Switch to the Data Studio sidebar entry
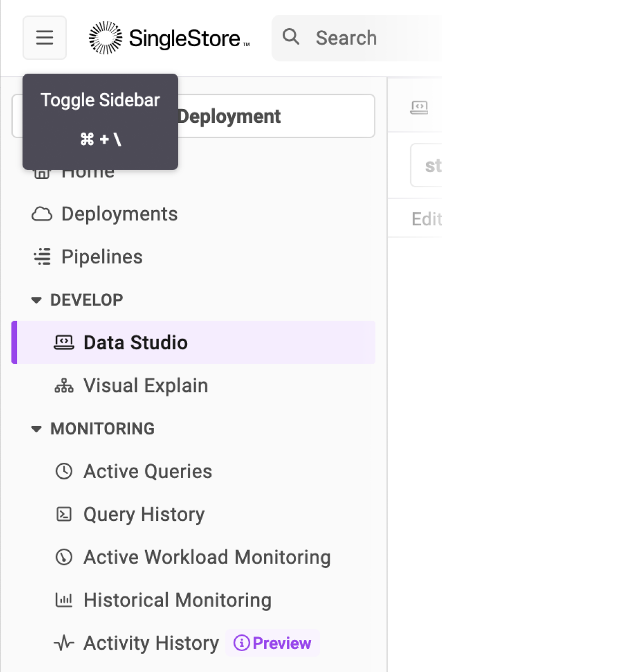The width and height of the screenshot is (634, 672). pyautogui.click(x=135, y=342)
